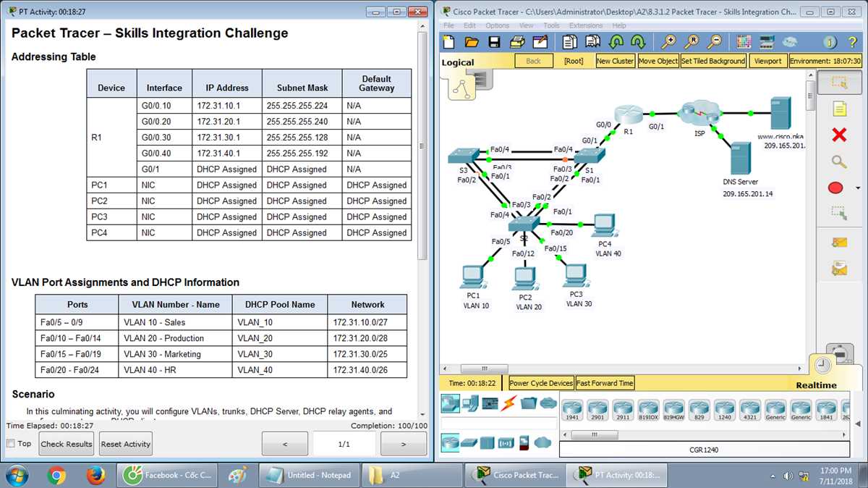This screenshot has width=868, height=488.
Task: Open the drawing palette icon
Action: click(x=745, y=42)
